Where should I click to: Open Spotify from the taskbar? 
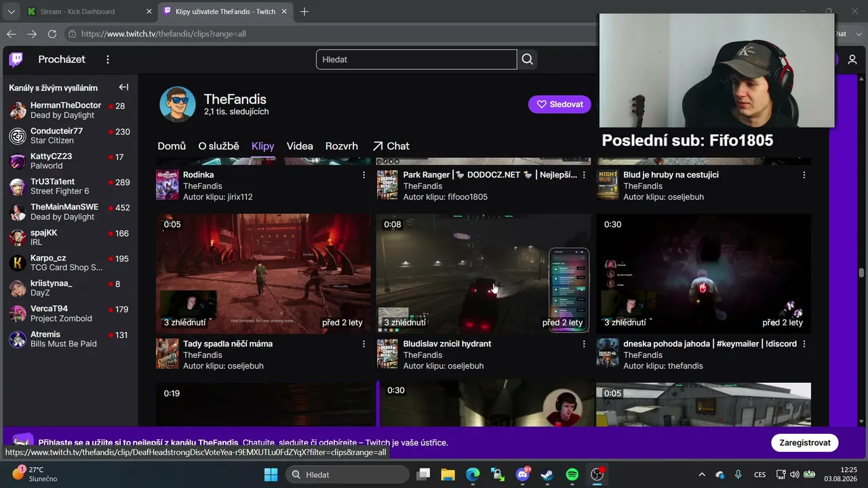[572, 474]
